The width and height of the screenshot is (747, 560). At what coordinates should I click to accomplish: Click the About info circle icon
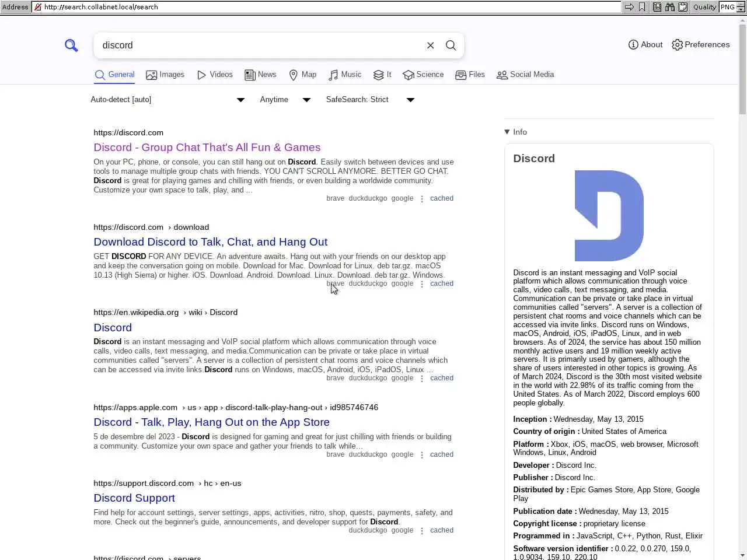633,45
